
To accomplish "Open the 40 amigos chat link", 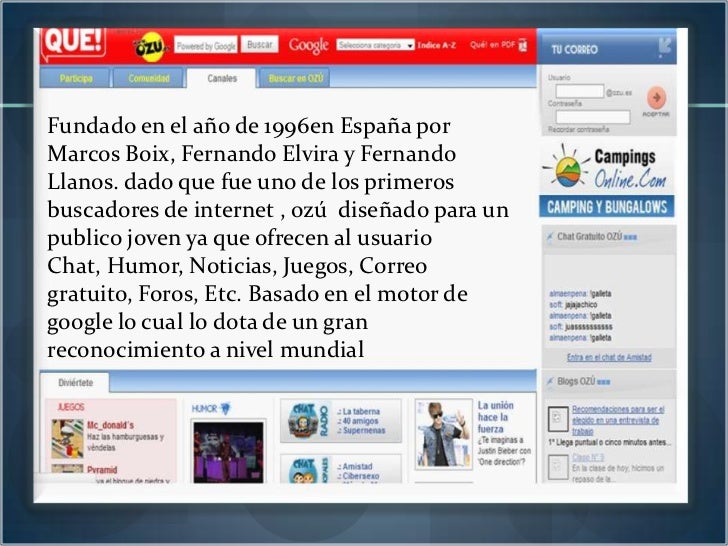I will point(360,421).
